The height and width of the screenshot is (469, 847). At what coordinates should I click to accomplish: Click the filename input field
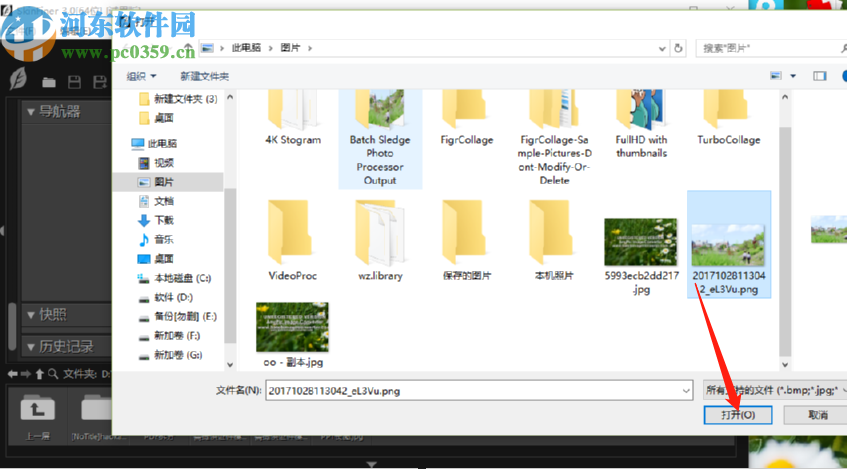[x=479, y=390]
